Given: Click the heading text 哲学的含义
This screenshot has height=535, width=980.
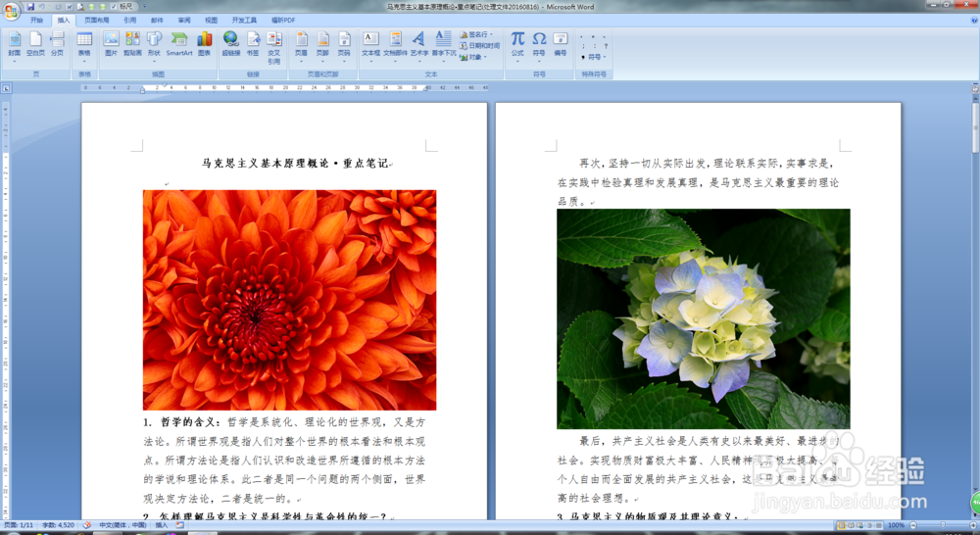Looking at the screenshot, I should click(187, 422).
